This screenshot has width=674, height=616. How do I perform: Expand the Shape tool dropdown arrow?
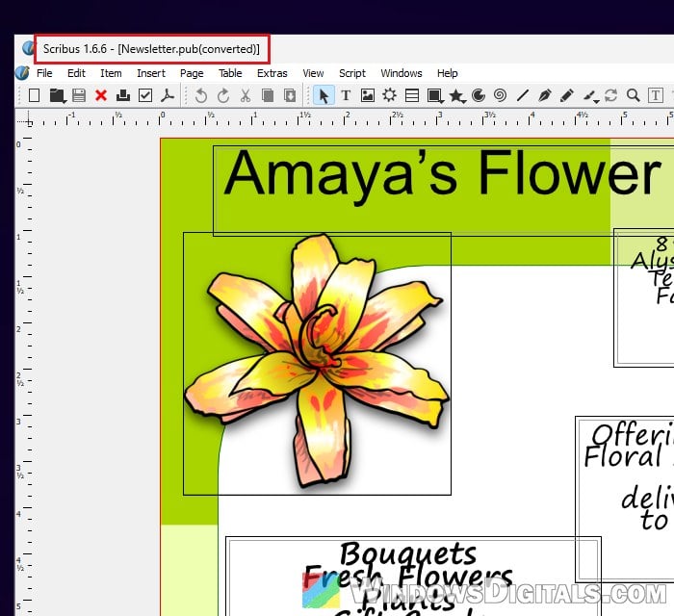point(442,102)
